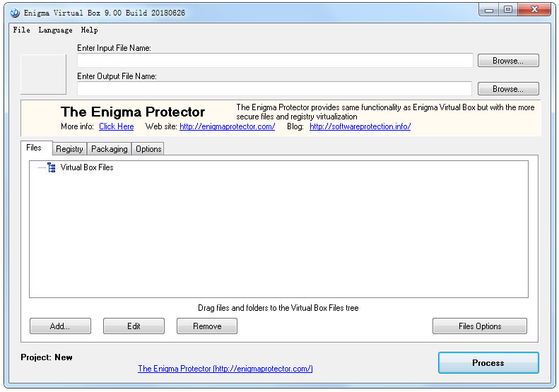Maximize the Enigma Virtual Box window

[508, 10]
